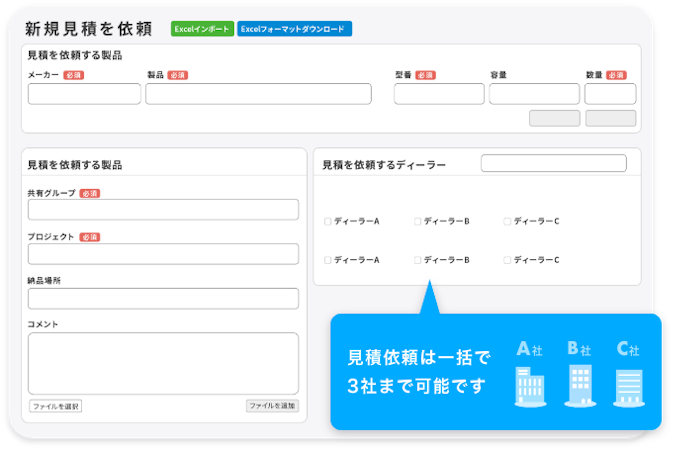Focus the プロジェクト input field
Image resolution: width=676 pixels, height=450 pixels.
click(x=163, y=254)
